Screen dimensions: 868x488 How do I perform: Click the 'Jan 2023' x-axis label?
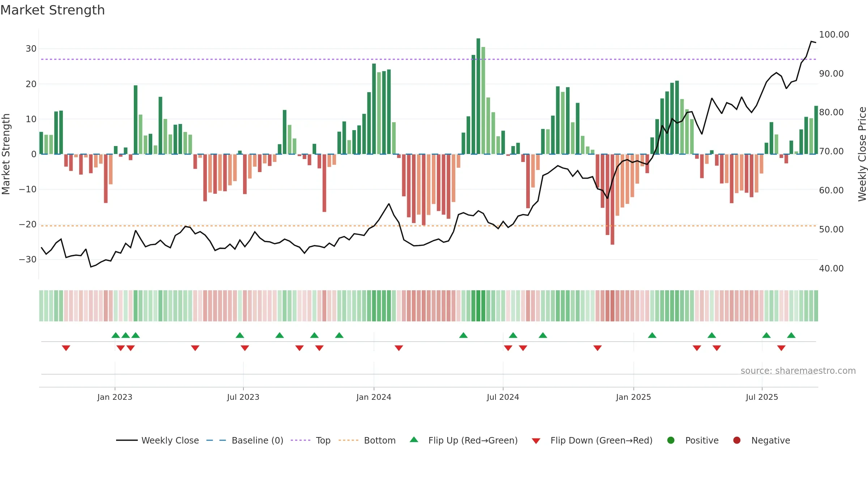(x=115, y=397)
